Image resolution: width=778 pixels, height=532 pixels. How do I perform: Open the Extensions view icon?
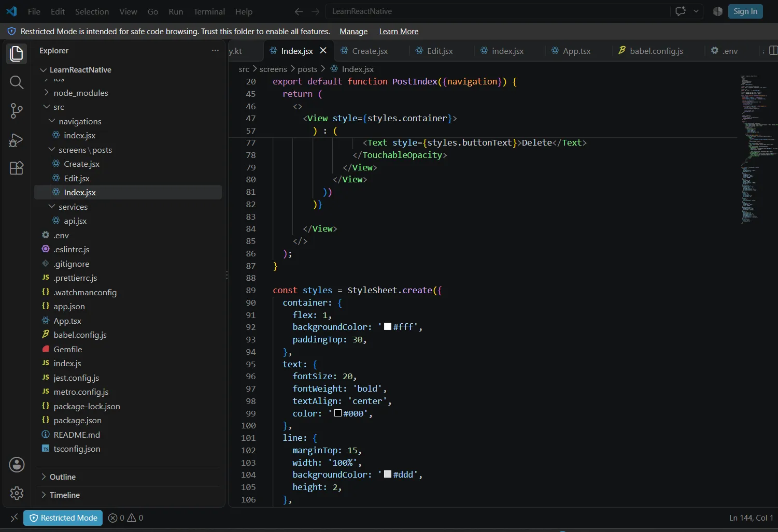[17, 168]
